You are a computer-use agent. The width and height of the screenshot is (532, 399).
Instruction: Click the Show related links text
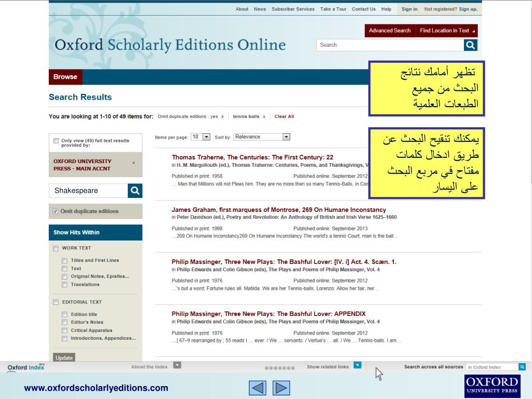click(328, 367)
